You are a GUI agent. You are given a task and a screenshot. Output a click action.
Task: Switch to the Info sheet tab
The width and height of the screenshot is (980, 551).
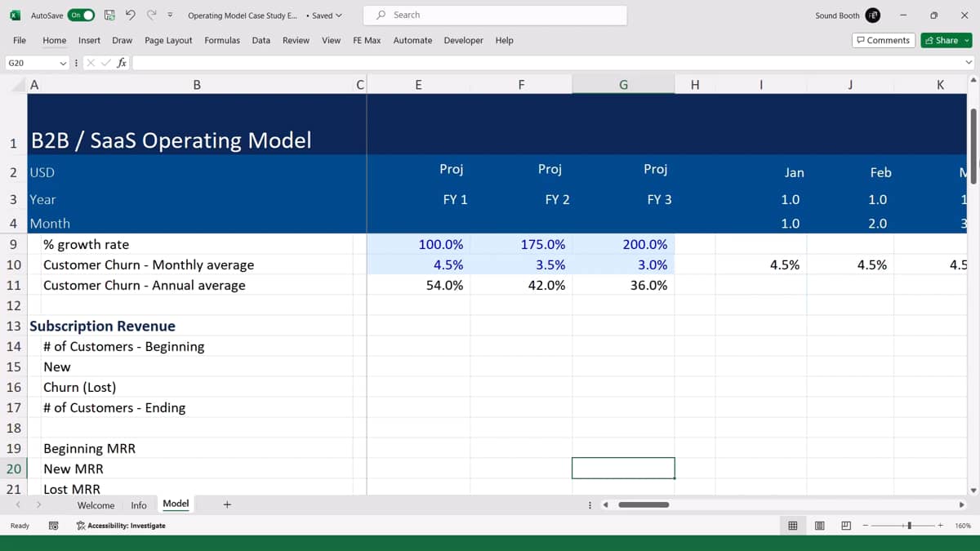(x=139, y=505)
